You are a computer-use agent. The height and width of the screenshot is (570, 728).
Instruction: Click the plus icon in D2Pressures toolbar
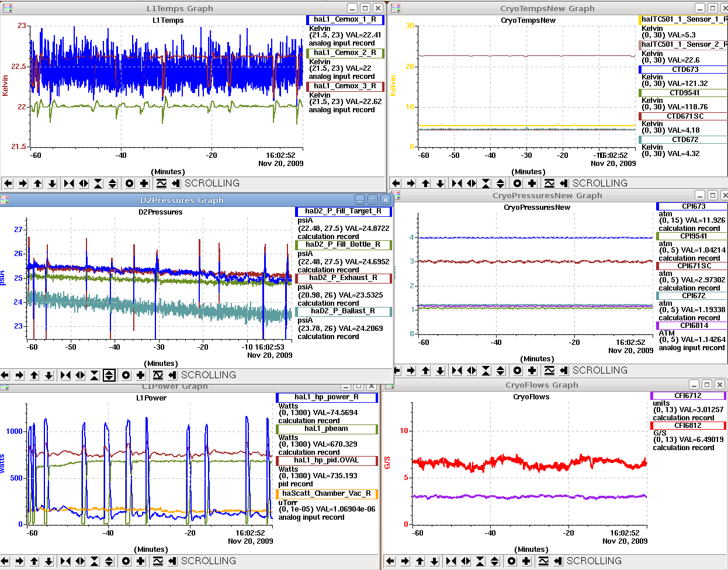(140, 375)
